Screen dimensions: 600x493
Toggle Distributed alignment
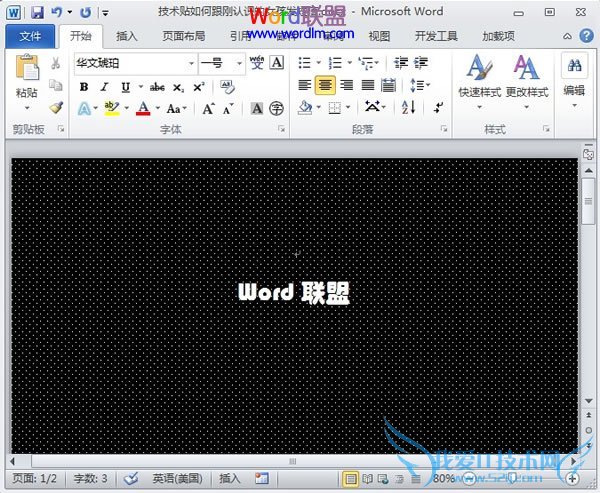pos(388,85)
